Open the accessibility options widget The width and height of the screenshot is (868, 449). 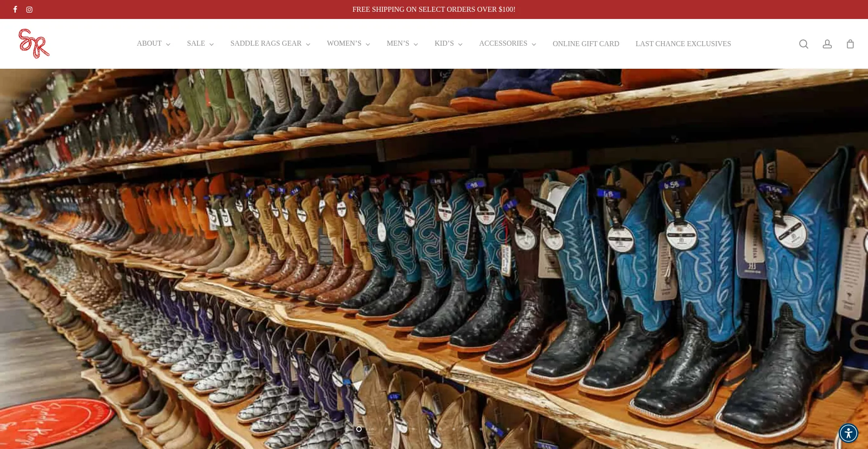pyautogui.click(x=848, y=433)
